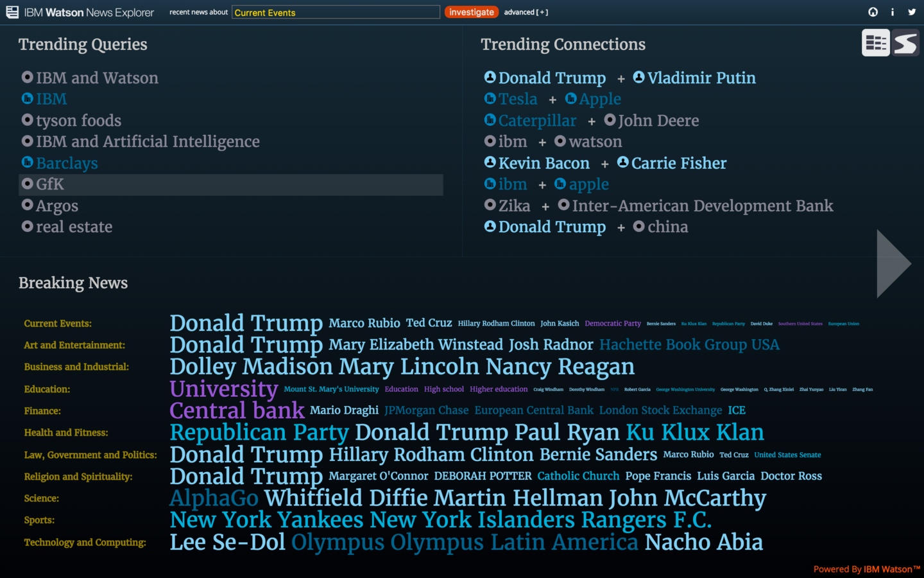Viewport: 924px width, 578px height.
Task: Click person icon beside Vladimir Putin
Action: (x=638, y=77)
